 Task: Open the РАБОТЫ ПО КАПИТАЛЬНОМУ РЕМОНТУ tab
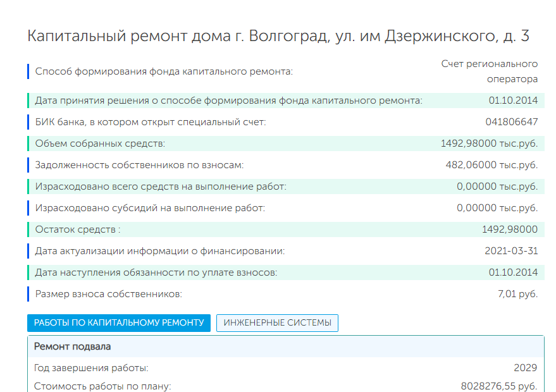tap(119, 323)
